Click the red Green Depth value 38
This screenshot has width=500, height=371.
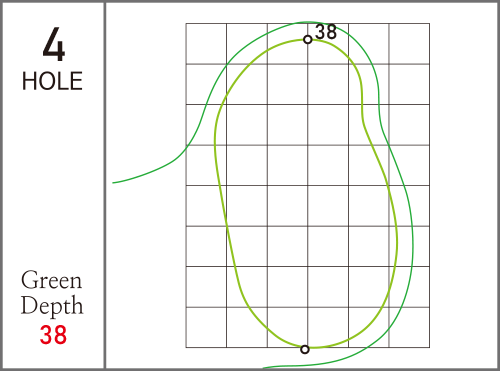click(x=53, y=335)
